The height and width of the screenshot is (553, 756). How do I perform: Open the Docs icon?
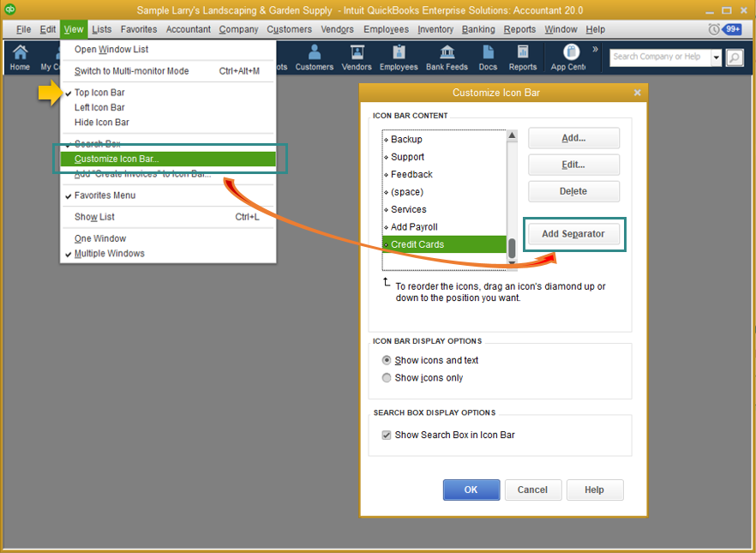[x=488, y=57]
